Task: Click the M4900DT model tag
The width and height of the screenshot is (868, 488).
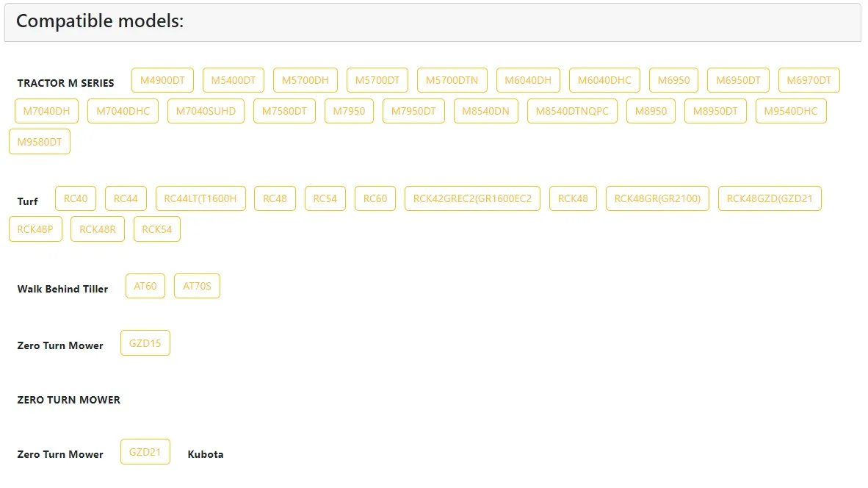Action: pos(162,81)
